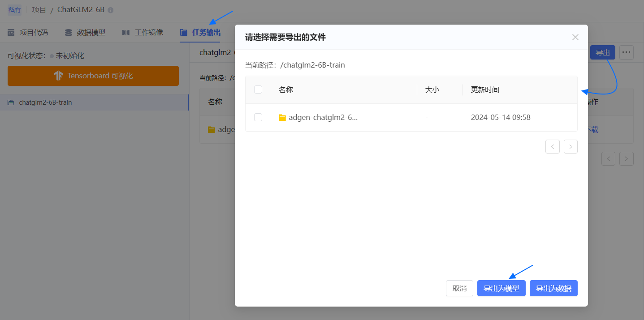Click 导出为数据 button

(553, 289)
